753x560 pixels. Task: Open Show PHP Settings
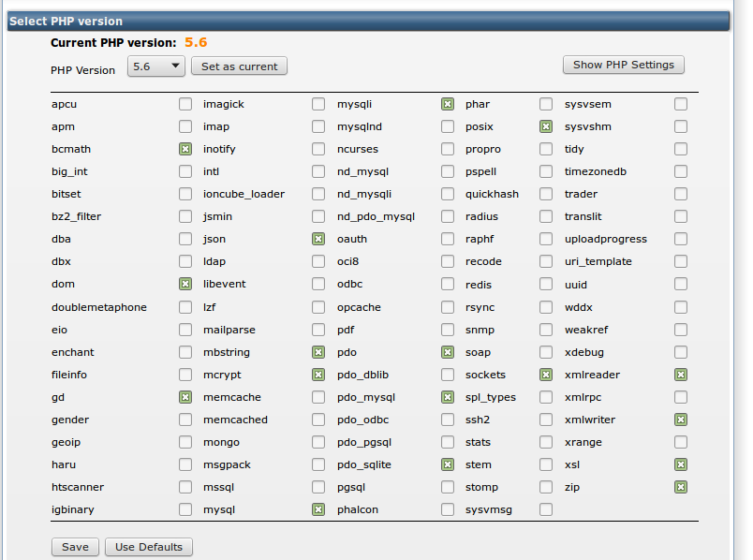tap(623, 65)
